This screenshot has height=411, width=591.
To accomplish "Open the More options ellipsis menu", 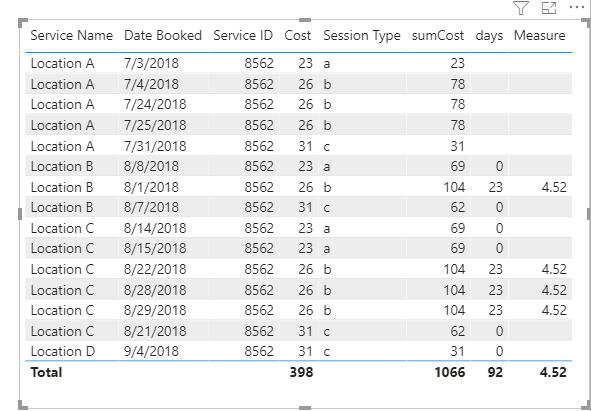I will [x=577, y=7].
